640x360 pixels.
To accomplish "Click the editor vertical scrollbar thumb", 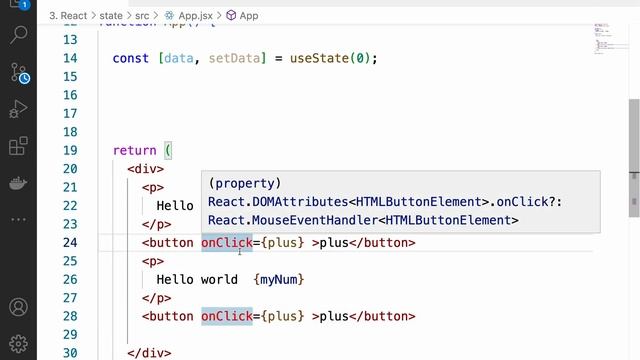I will point(634,158).
